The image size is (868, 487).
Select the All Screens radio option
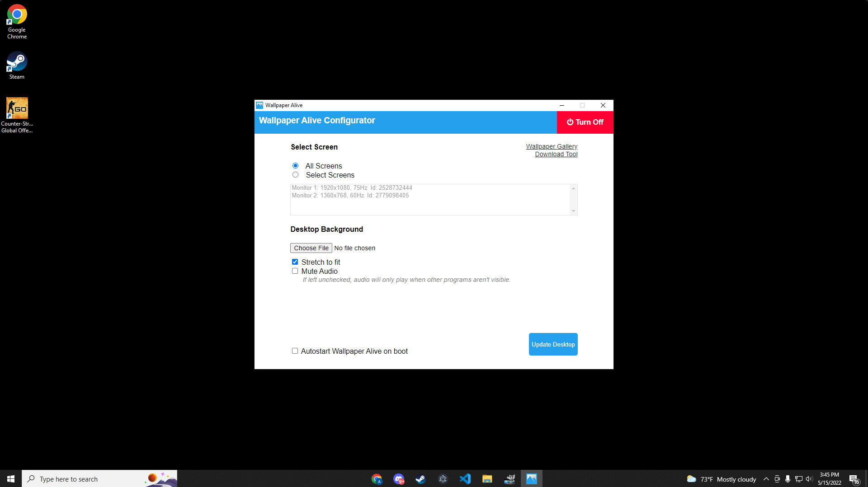pyautogui.click(x=295, y=166)
